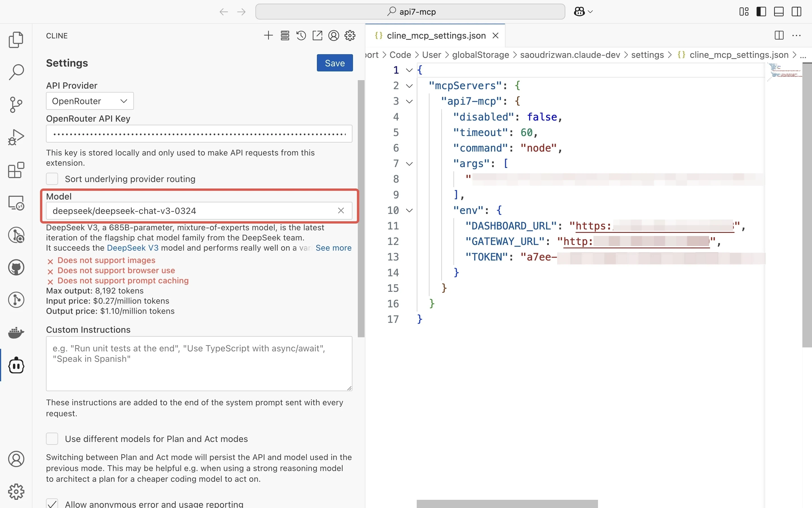Open the Accounts menu in activity bar

click(x=16, y=459)
